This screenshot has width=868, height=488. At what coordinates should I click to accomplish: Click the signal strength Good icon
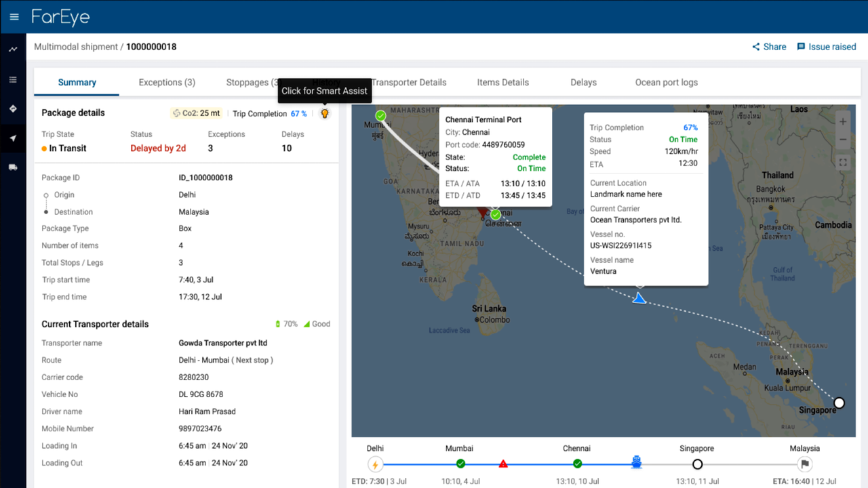click(307, 324)
